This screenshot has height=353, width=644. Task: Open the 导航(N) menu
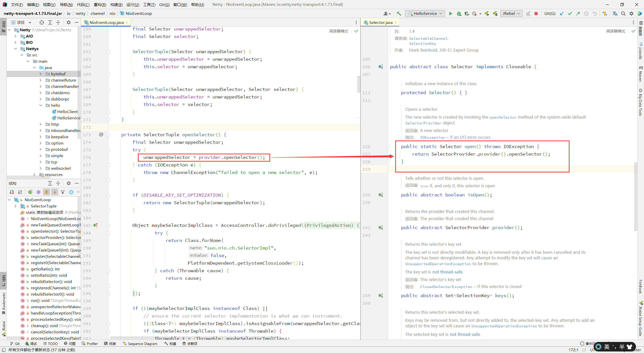tap(66, 5)
